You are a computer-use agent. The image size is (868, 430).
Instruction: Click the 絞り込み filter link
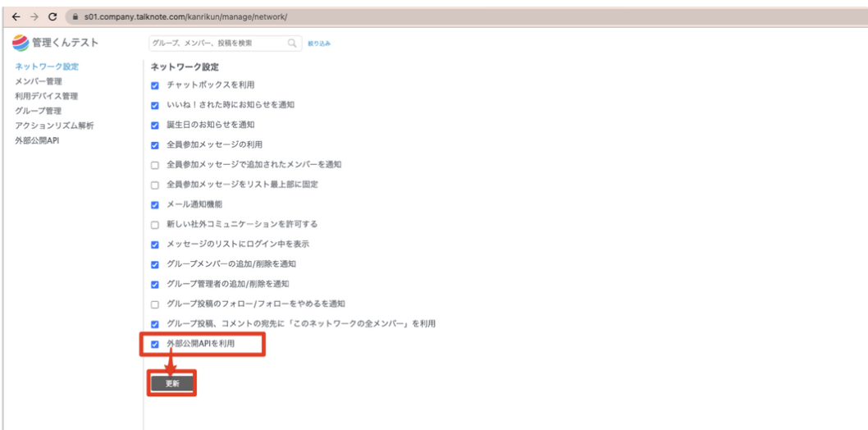(x=319, y=43)
